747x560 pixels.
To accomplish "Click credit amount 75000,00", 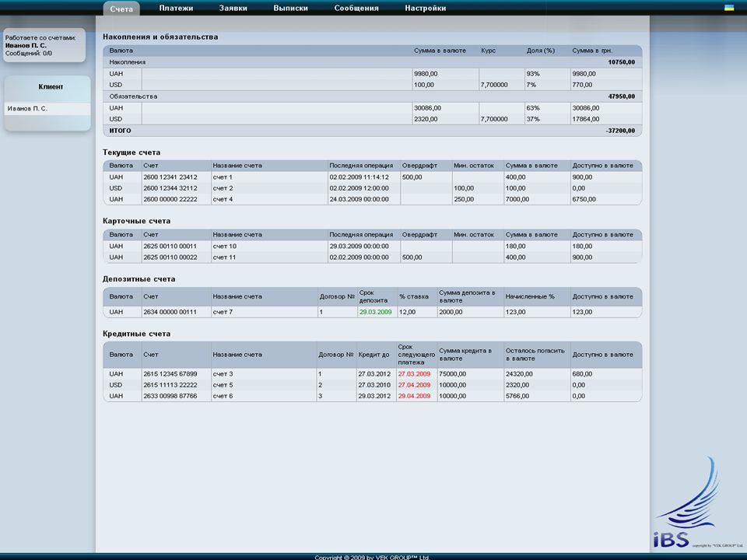I will (x=453, y=374).
